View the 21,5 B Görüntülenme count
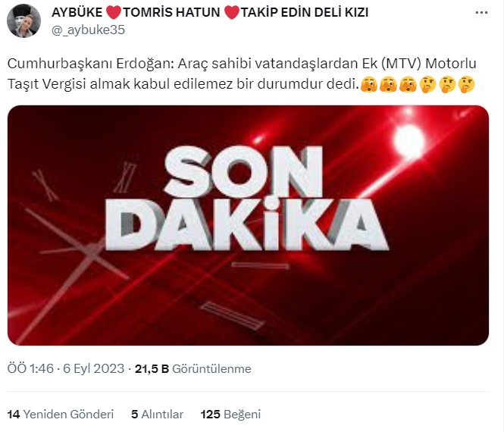Image resolution: width=504 pixels, height=432 pixels. click(x=193, y=368)
